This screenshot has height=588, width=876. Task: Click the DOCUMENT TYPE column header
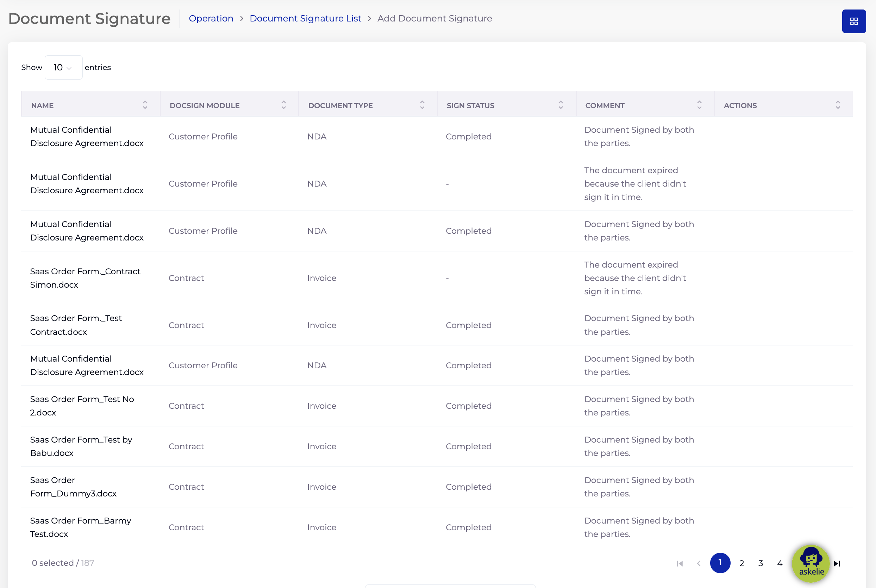coord(368,104)
